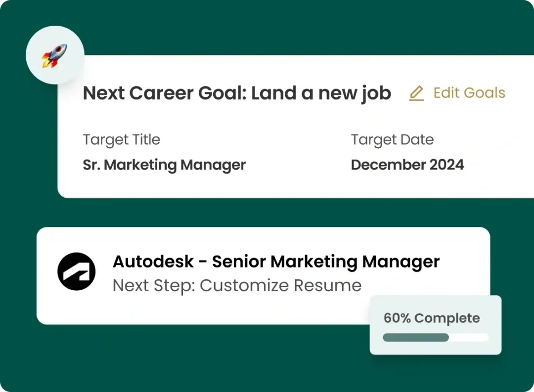
Task: Click the unfilled end of the progress bar
Action: (x=469, y=338)
